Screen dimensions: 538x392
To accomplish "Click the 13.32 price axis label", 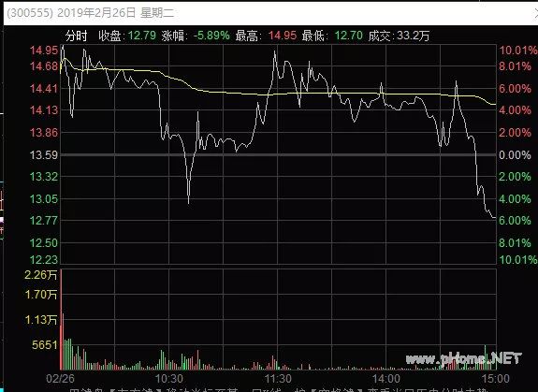I will [44, 177].
